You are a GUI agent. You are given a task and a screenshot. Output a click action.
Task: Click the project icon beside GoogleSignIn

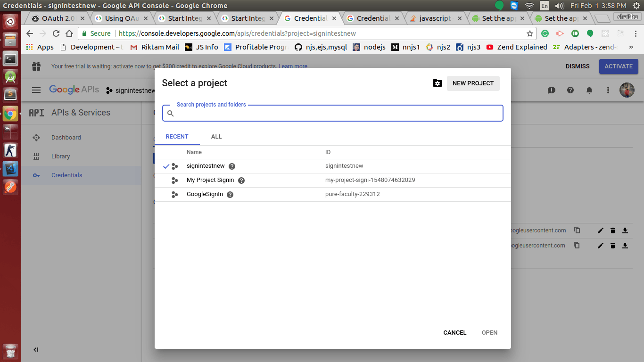[175, 195]
